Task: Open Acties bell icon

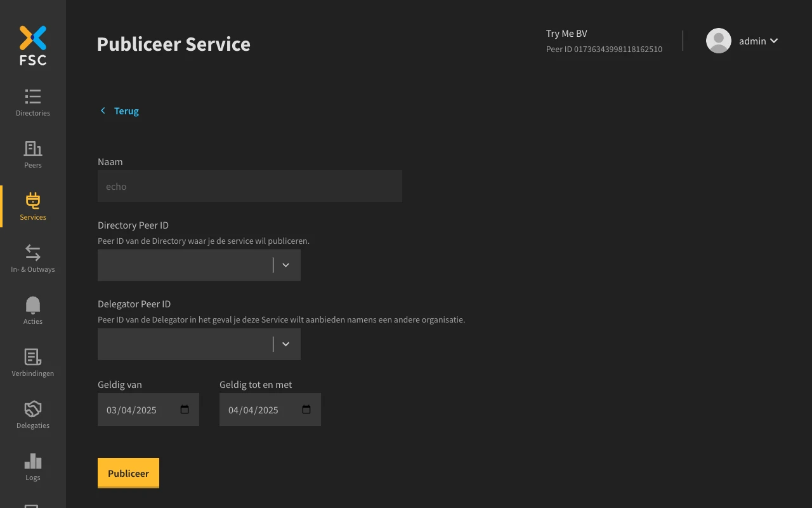Action: point(33,305)
